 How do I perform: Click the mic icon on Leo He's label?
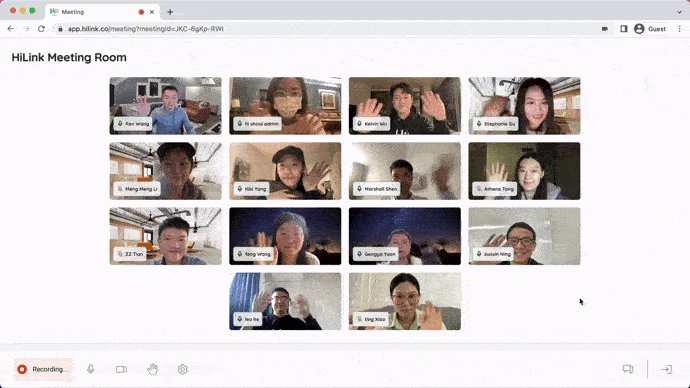tap(240, 319)
